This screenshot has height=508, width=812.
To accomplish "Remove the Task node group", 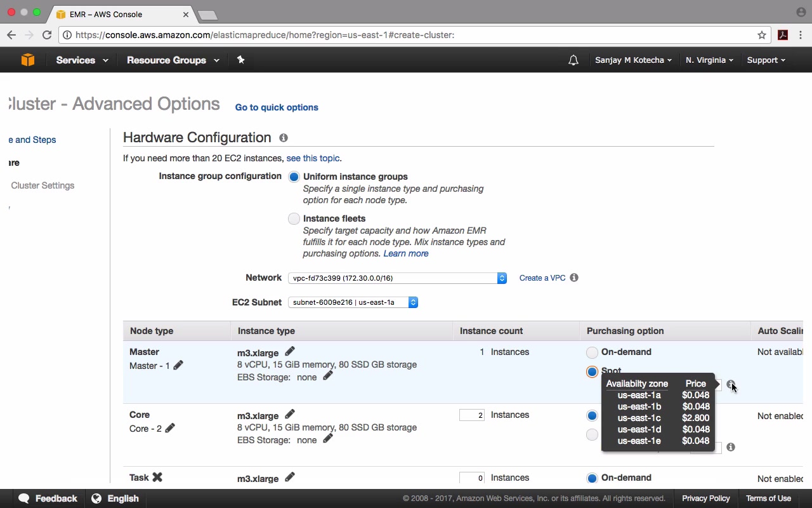I will [x=157, y=477].
